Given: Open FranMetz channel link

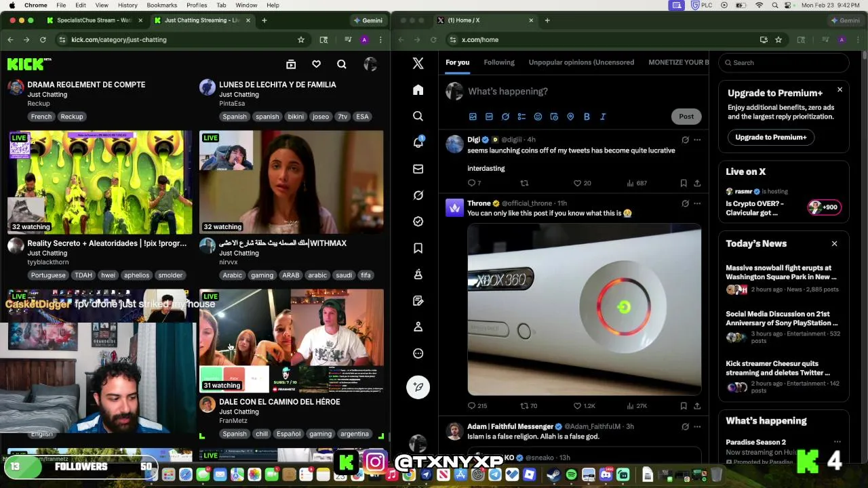Looking at the screenshot, I should coord(233,421).
